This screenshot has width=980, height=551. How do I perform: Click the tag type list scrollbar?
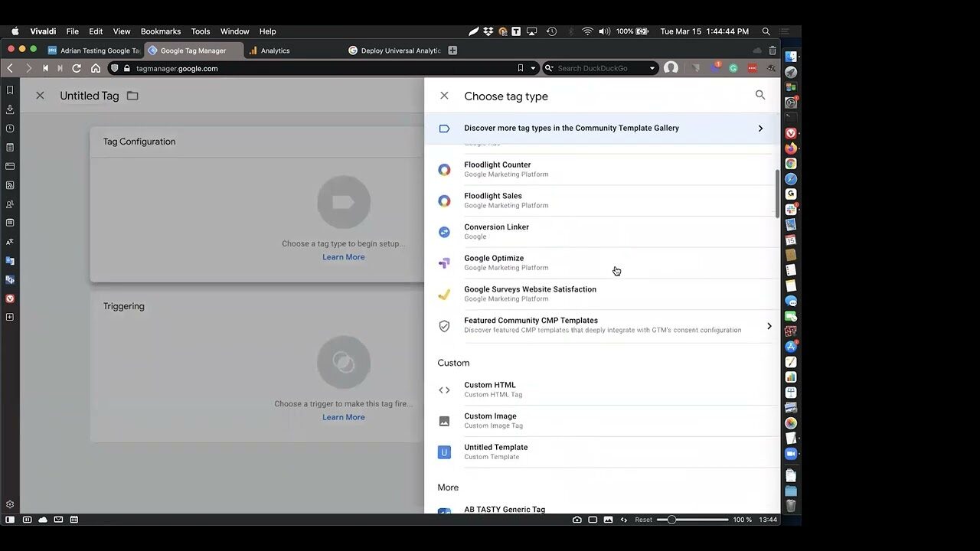(x=778, y=194)
